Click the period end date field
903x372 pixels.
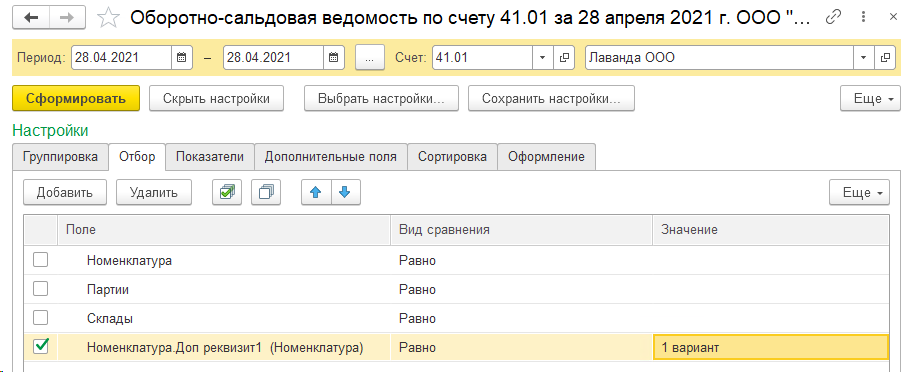pos(273,58)
